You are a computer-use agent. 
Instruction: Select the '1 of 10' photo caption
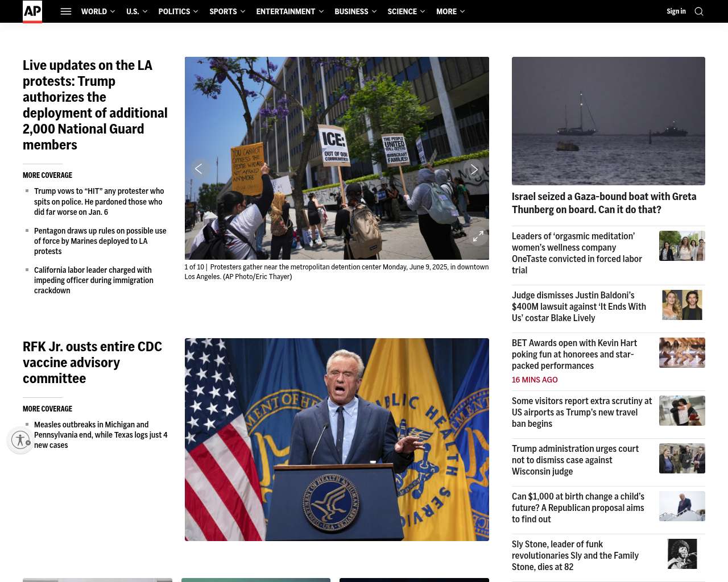(x=336, y=272)
